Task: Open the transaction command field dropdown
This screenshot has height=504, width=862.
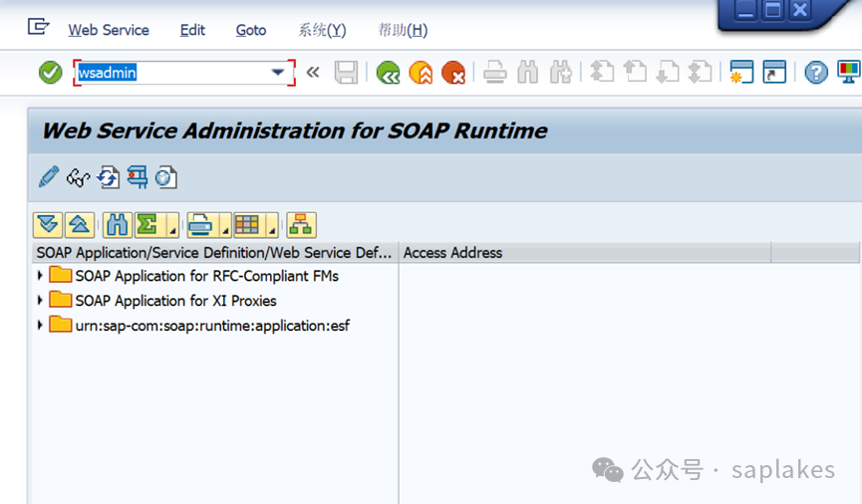Action: click(278, 73)
